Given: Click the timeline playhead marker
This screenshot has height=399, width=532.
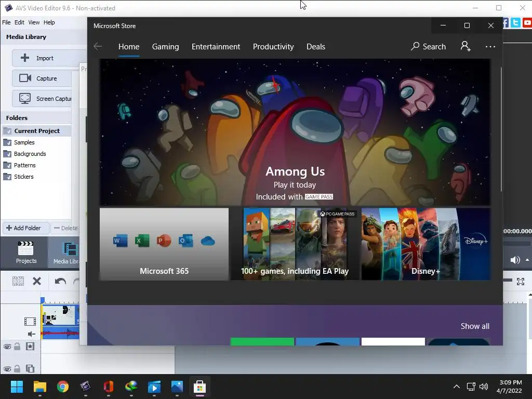Looking at the screenshot, I should pyautogui.click(x=43, y=300).
